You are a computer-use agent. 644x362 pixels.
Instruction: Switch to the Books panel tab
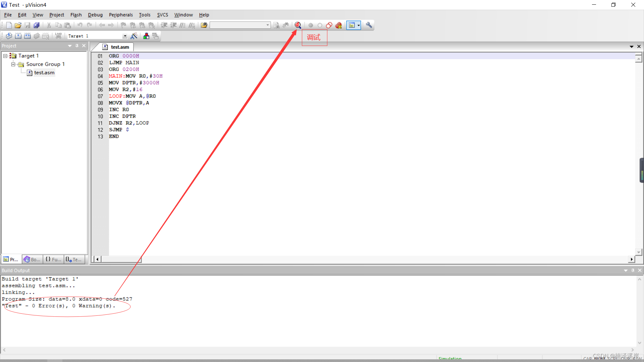[32, 259]
